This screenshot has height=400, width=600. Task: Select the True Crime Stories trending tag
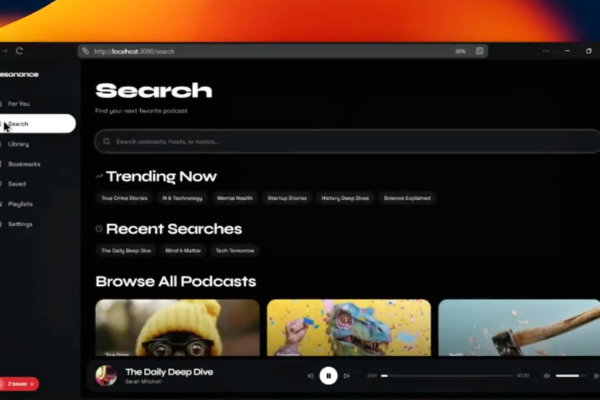(124, 198)
